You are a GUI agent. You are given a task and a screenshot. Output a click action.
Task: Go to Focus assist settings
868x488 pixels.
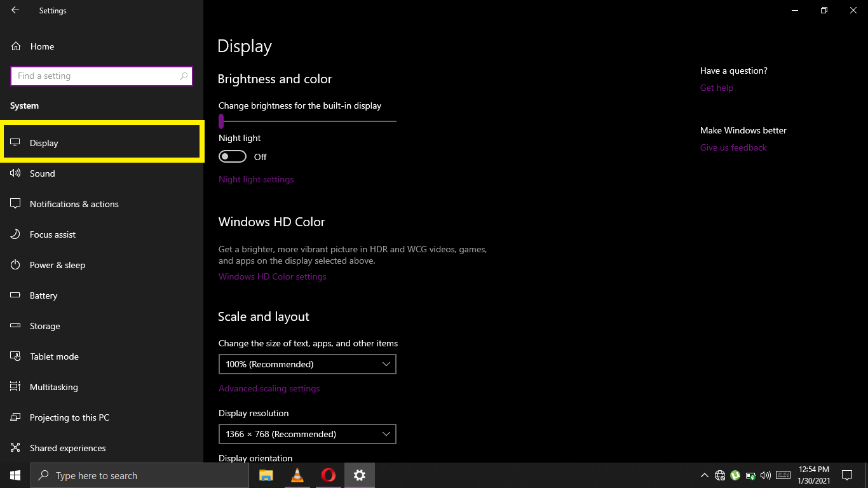tap(102, 234)
